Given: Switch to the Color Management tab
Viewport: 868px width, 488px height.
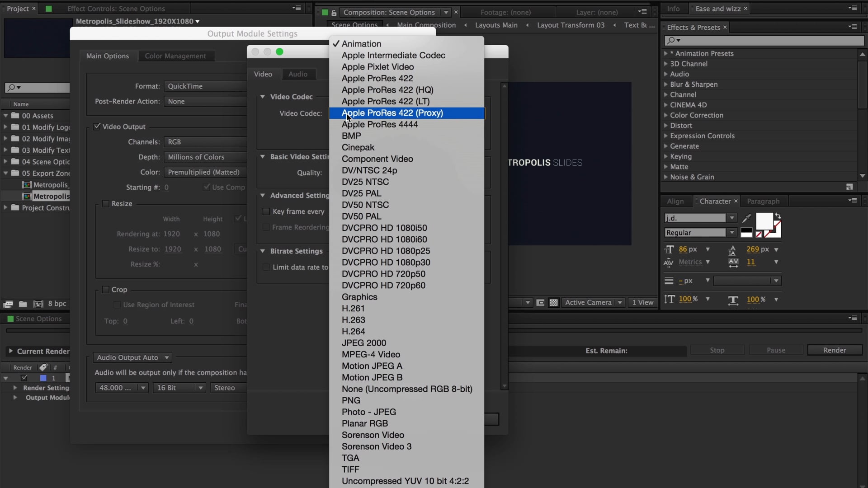Looking at the screenshot, I should [175, 56].
